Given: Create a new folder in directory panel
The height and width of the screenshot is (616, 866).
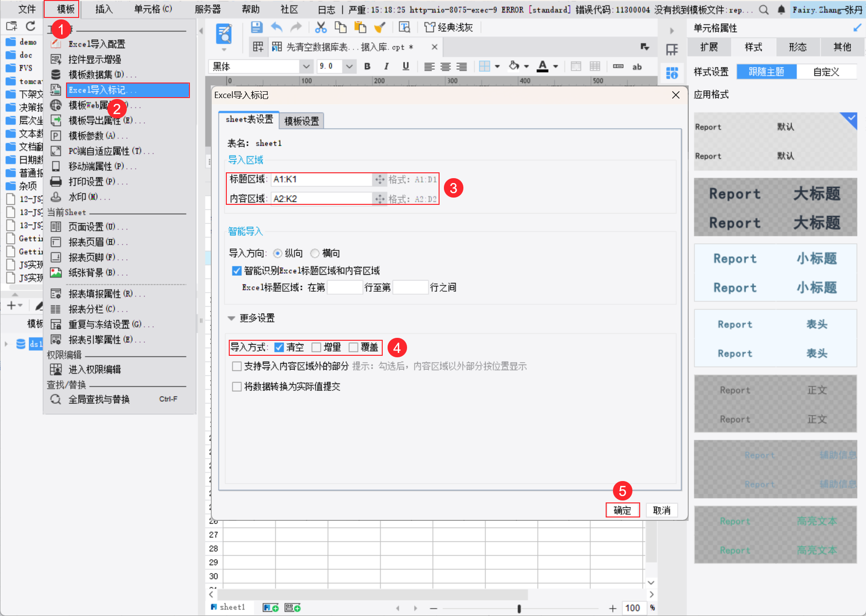Looking at the screenshot, I should pyautogui.click(x=11, y=26).
